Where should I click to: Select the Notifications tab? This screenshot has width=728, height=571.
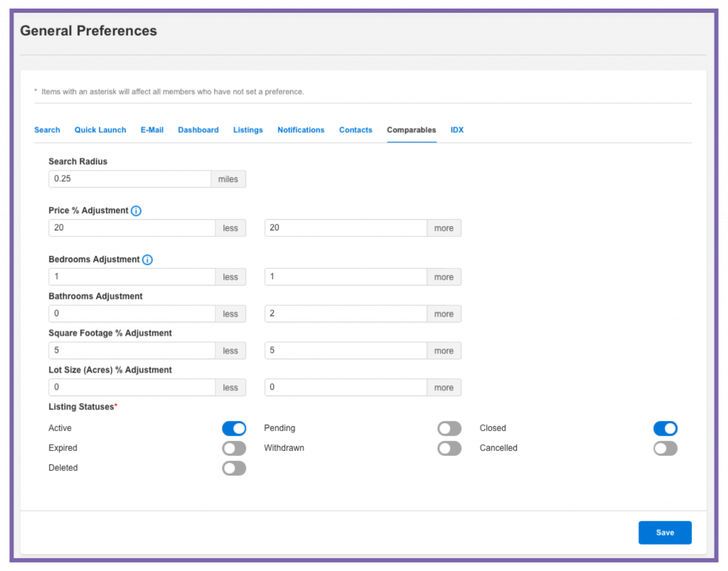(301, 130)
